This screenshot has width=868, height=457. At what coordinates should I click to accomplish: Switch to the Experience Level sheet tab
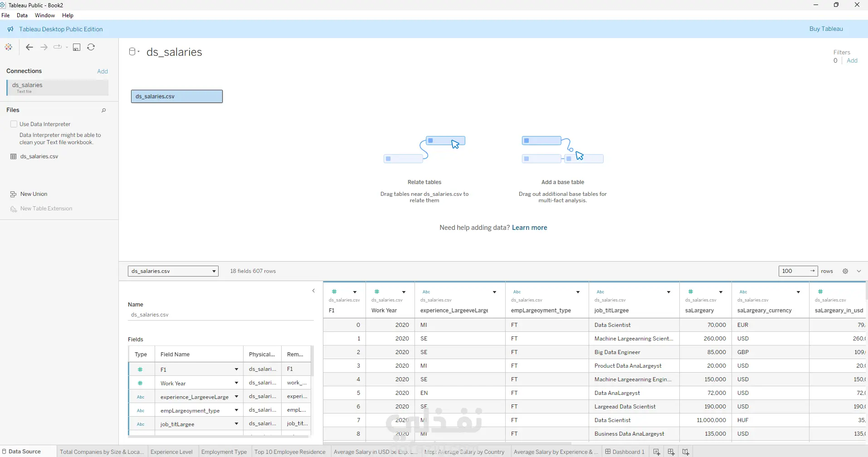click(171, 452)
